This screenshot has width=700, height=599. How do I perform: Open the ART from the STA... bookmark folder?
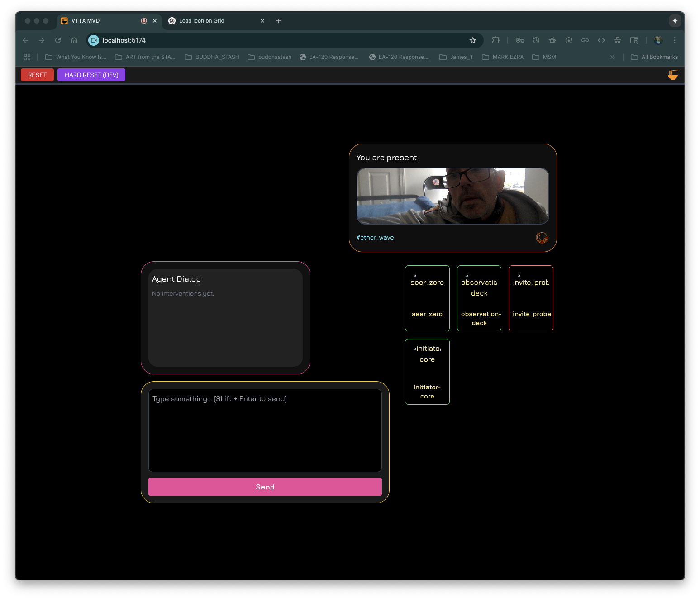coord(145,57)
